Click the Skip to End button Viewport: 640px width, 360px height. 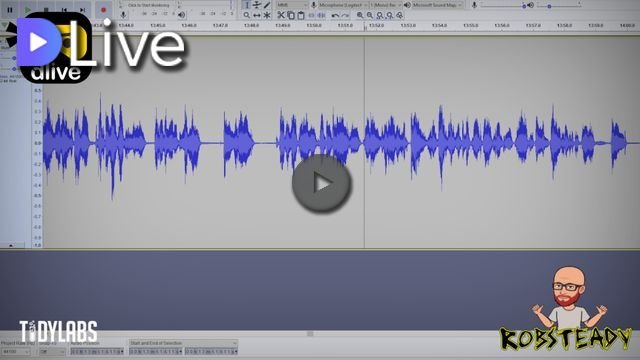[x=83, y=9]
